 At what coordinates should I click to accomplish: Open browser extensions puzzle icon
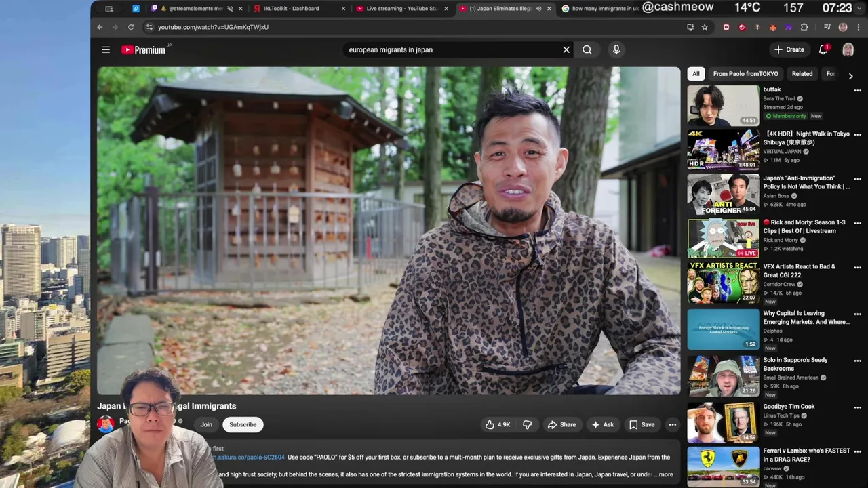click(804, 27)
